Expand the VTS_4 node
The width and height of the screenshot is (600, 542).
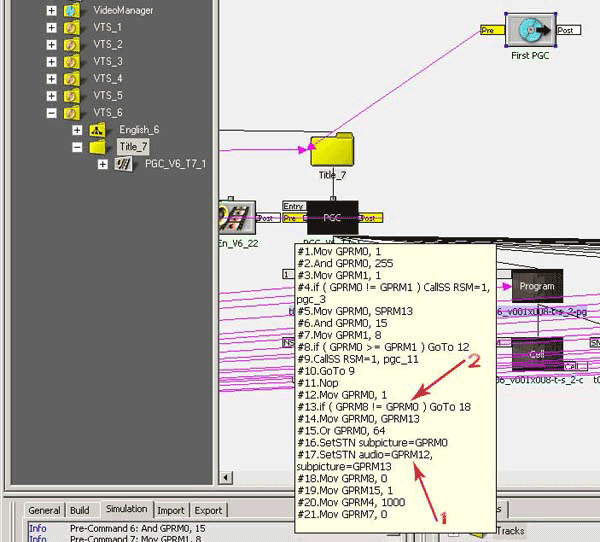(51, 78)
